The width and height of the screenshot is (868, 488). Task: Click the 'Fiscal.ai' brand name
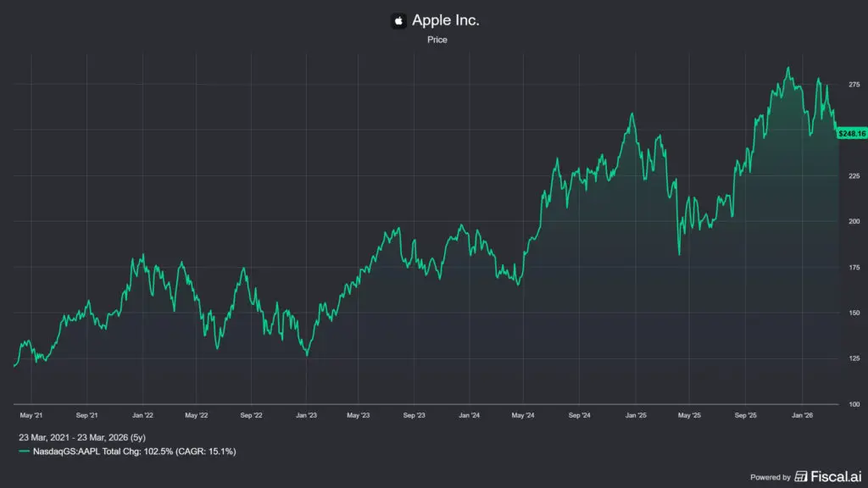837,476
